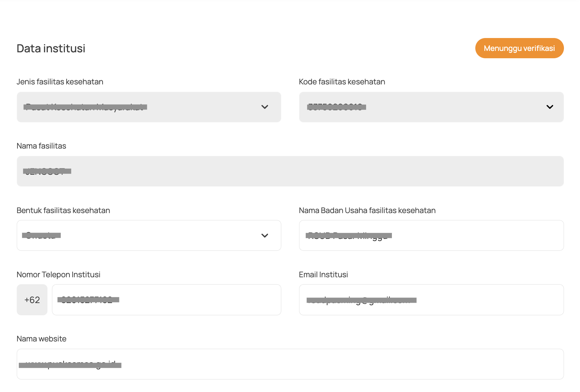Image resolution: width=580 pixels, height=392 pixels.
Task: Click the Nama Badan Usaha fasilitas kesehatan label
Action: [367, 210]
